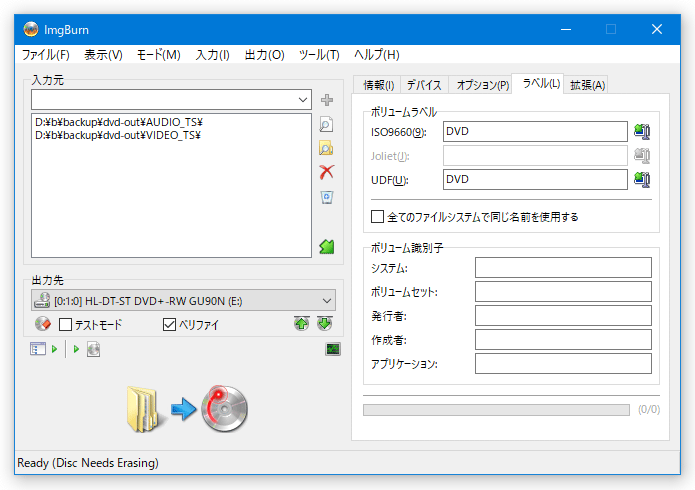The width and height of the screenshot is (695, 490).
Task: Reset the UDF label with its icon
Action: coord(642,179)
